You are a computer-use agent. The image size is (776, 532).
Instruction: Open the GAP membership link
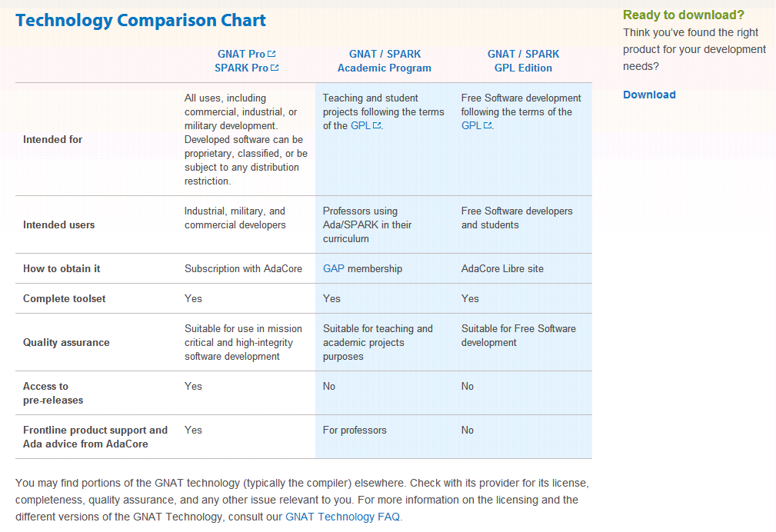[x=334, y=269]
